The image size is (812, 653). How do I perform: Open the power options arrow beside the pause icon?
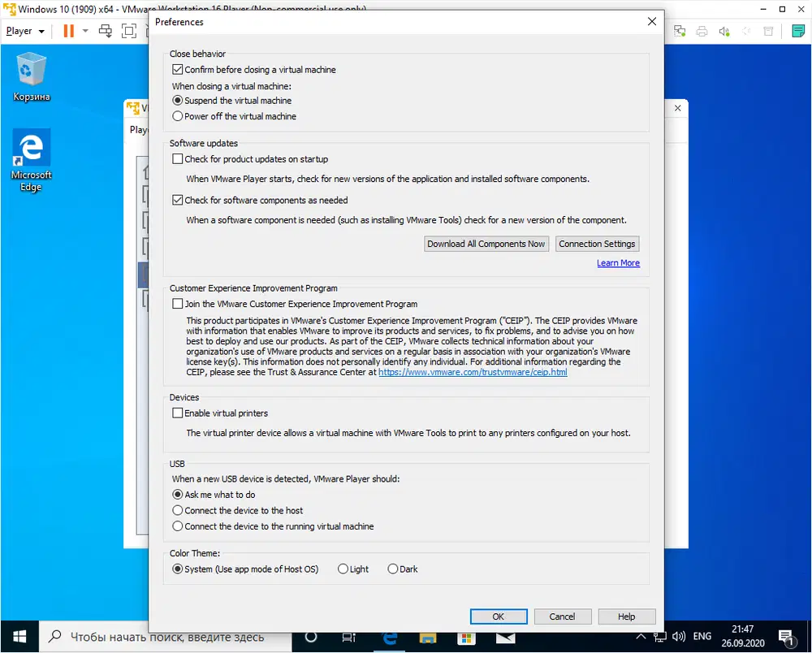coord(85,31)
